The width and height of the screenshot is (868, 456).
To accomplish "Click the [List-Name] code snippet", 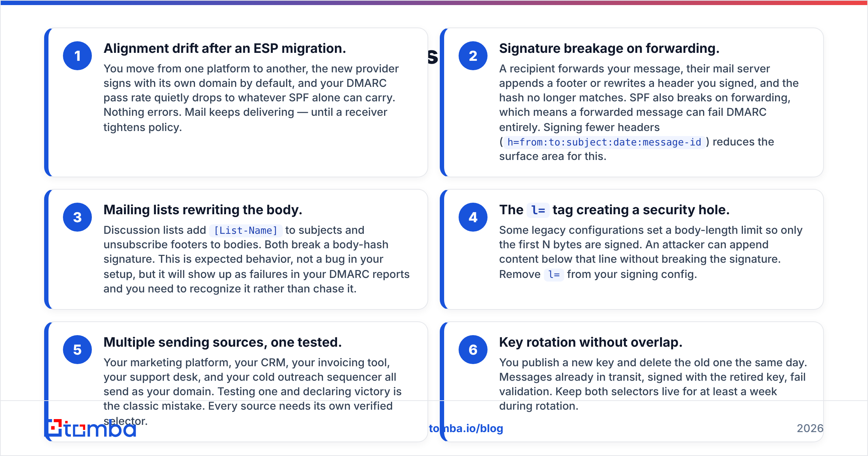I will [x=246, y=231].
